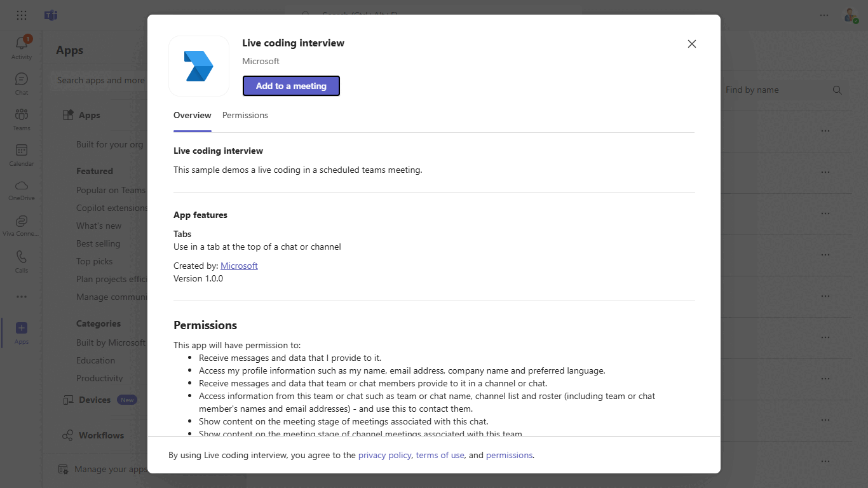
Task: Open the app launcher waffle icon
Action: (x=21, y=15)
